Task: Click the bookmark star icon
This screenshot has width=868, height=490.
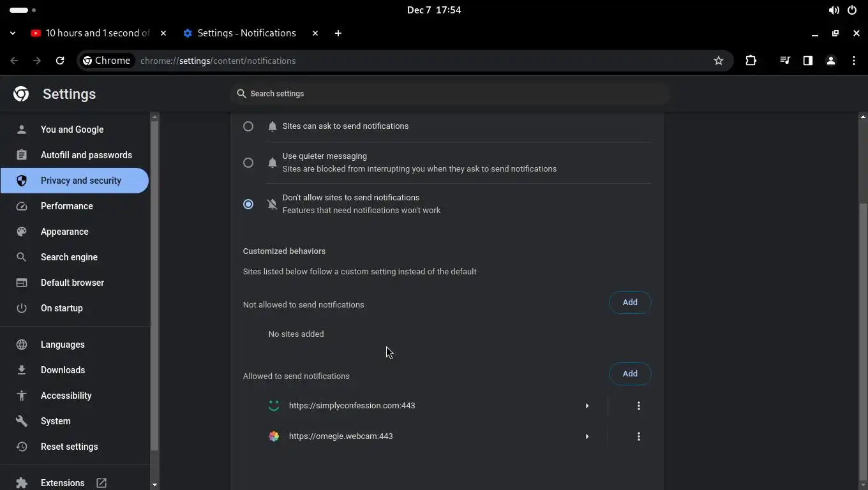Action: point(719,61)
